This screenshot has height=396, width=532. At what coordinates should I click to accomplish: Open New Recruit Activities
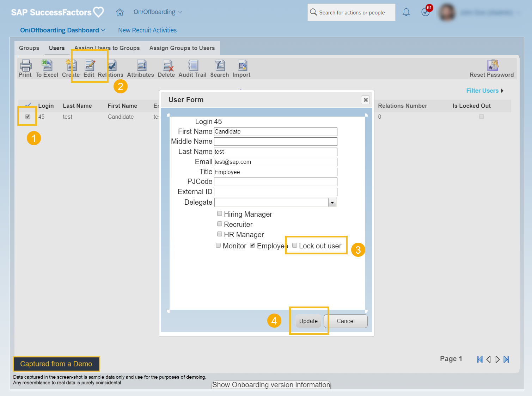click(147, 30)
